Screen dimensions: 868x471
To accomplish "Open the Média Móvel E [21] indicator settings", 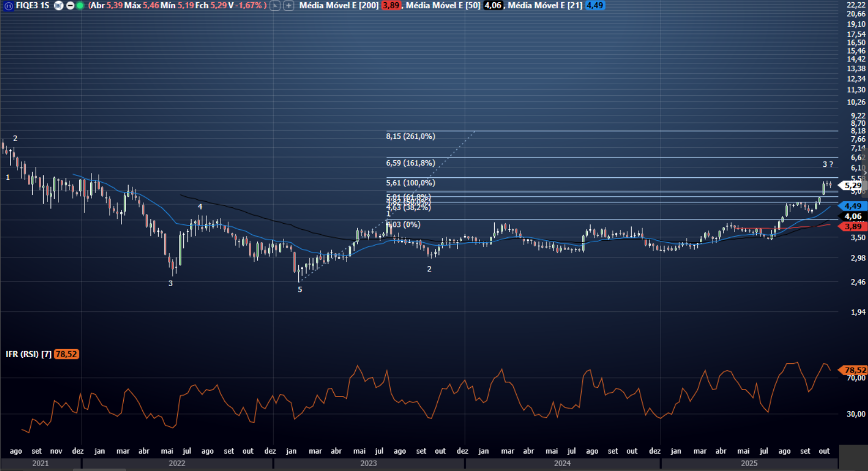I will point(545,5).
